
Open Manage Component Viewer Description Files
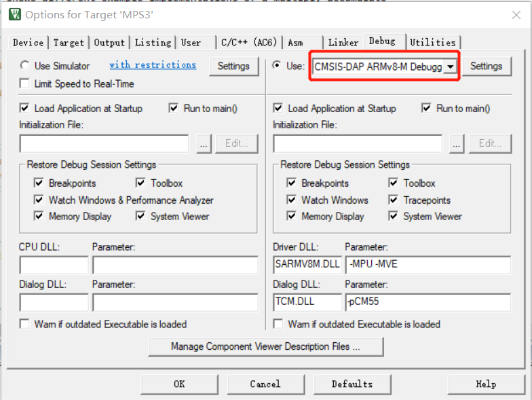click(266, 346)
